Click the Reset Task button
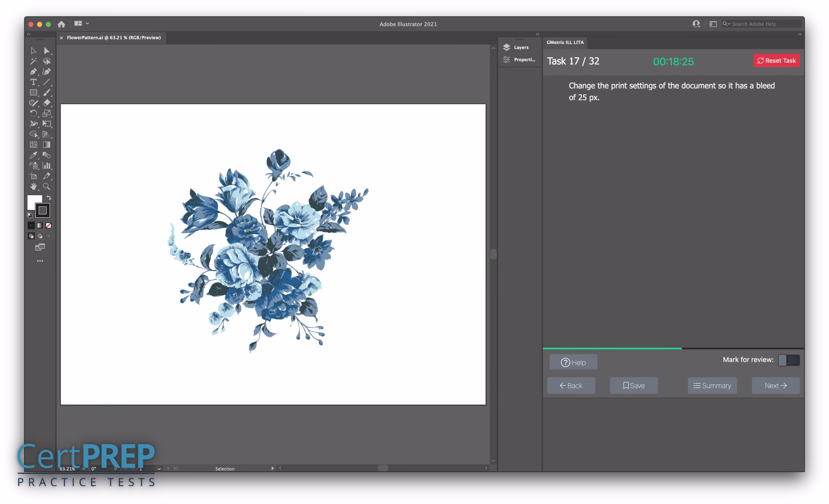Screen dimensions: 829x504 click(x=776, y=61)
